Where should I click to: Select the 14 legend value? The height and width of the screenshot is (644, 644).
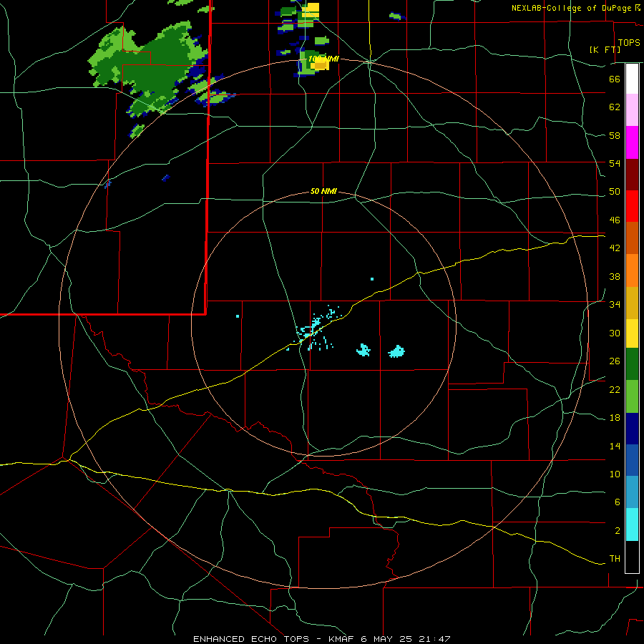pyautogui.click(x=615, y=446)
